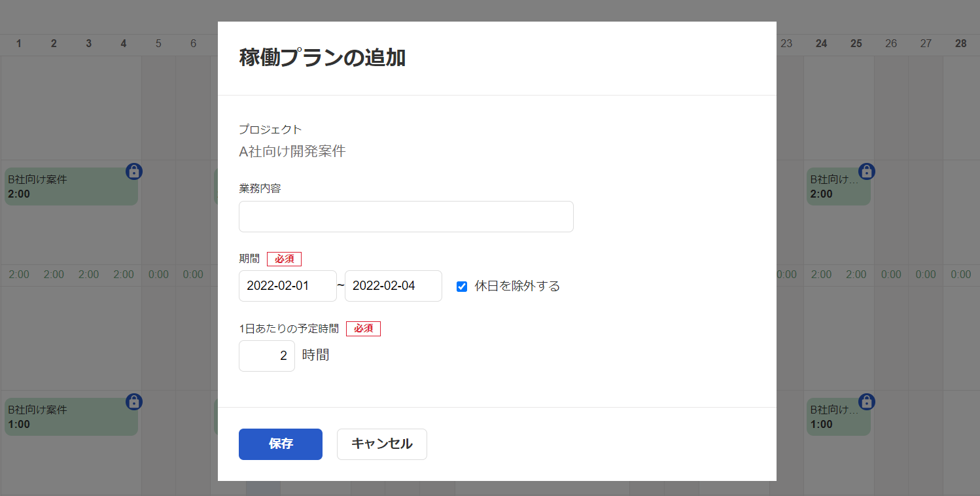Click day 24 in the calendar header
The width and height of the screenshot is (980, 496).
(x=821, y=44)
